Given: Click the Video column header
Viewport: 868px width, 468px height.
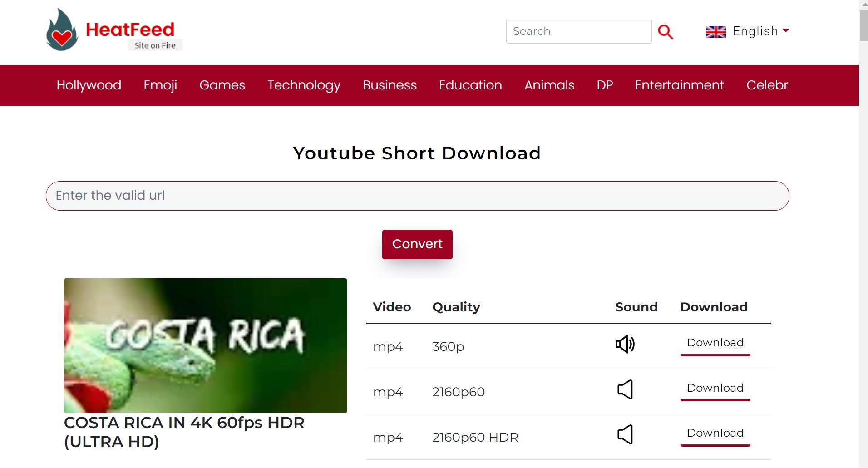Looking at the screenshot, I should pyautogui.click(x=392, y=307).
